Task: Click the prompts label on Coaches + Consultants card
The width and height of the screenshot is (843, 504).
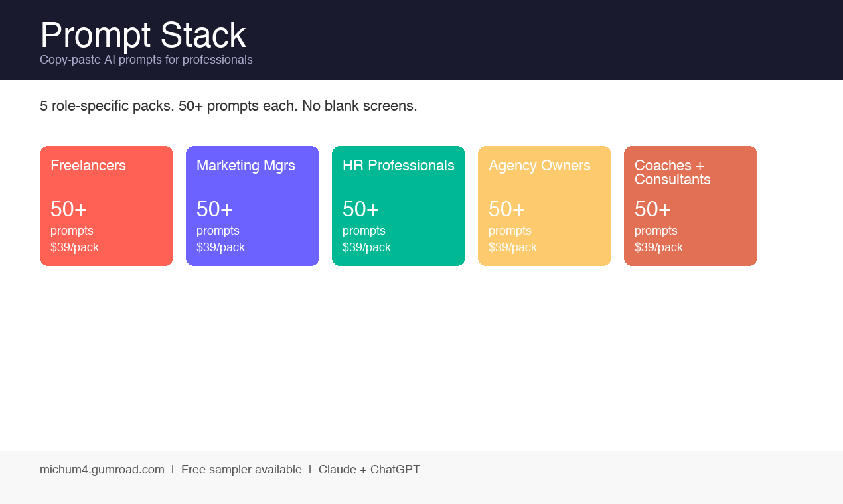Action: pyautogui.click(x=656, y=230)
